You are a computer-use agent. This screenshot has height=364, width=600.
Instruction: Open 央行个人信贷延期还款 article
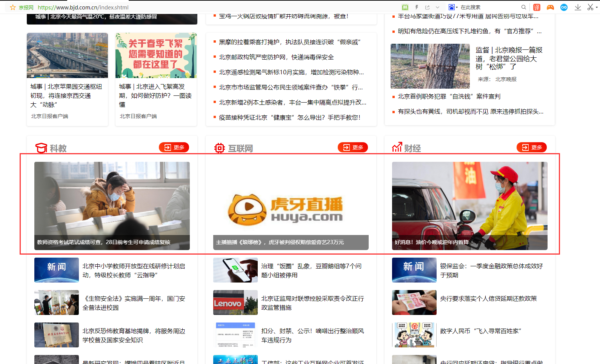pos(488,298)
